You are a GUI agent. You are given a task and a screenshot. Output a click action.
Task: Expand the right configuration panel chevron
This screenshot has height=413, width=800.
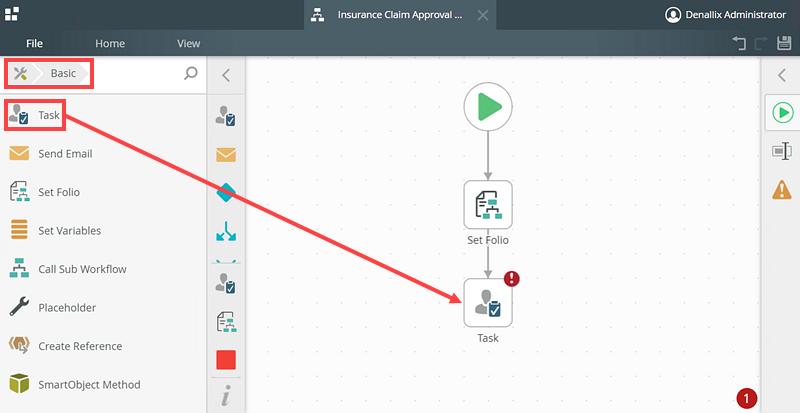[x=782, y=76]
